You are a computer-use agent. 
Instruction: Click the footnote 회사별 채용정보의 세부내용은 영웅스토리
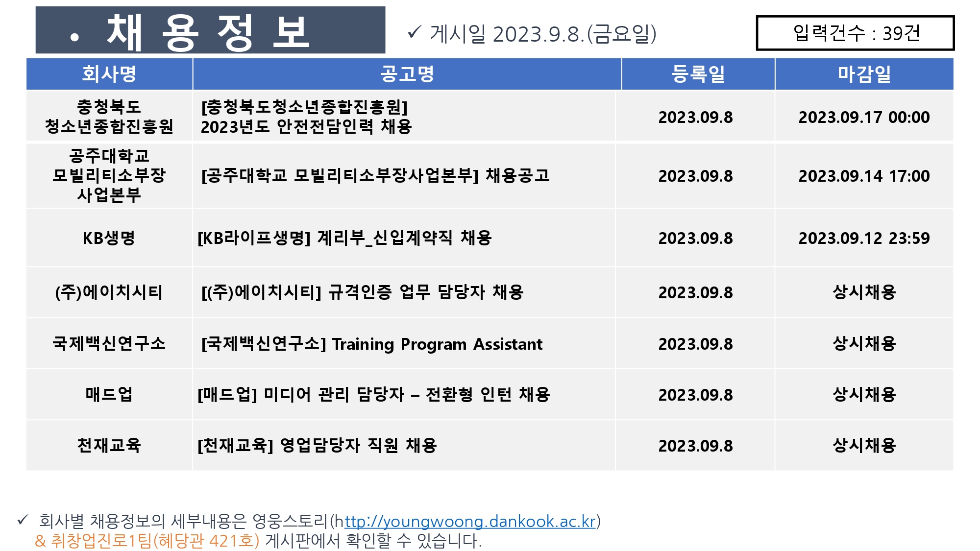click(x=184, y=522)
